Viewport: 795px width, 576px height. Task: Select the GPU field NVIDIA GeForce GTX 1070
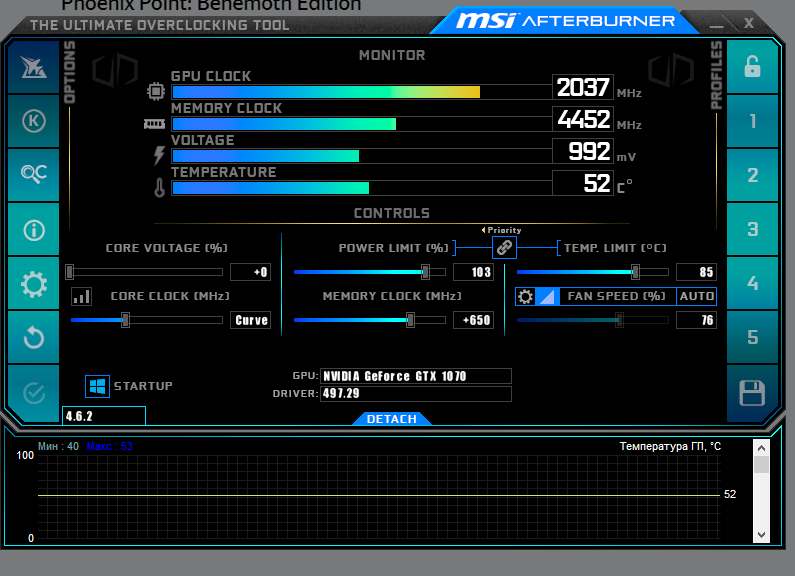pyautogui.click(x=416, y=376)
